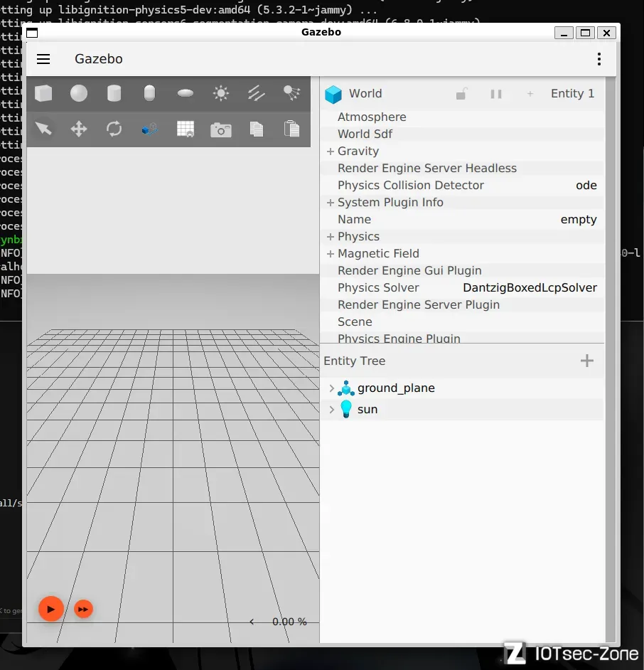644x670 pixels.
Task: Expand ground_plane in Entity Tree
Action: (x=331, y=388)
